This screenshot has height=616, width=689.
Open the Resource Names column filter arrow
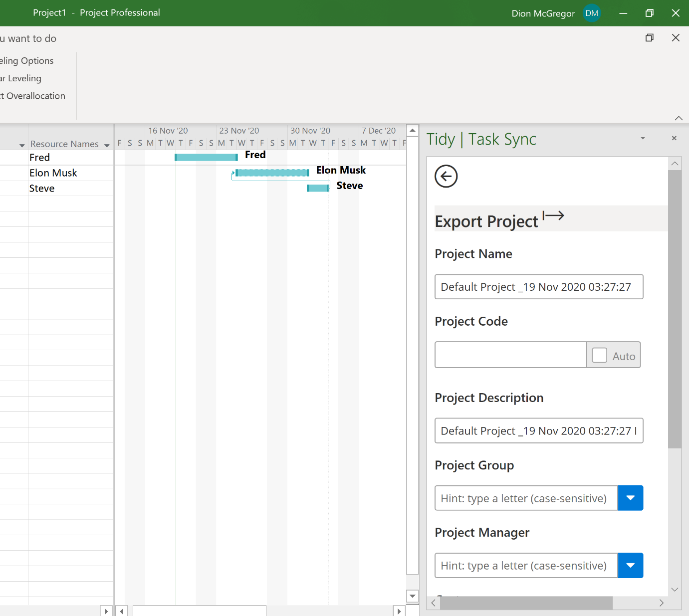coord(106,145)
